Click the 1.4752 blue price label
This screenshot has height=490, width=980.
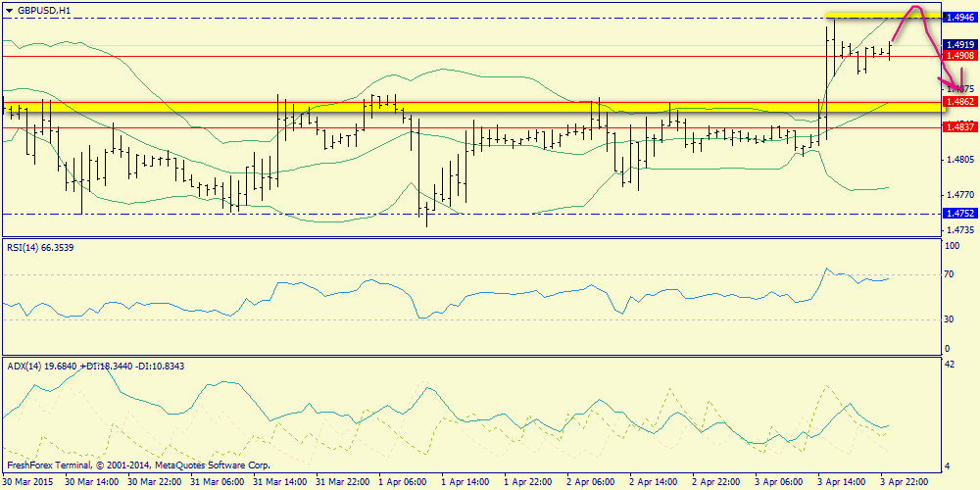(x=958, y=213)
